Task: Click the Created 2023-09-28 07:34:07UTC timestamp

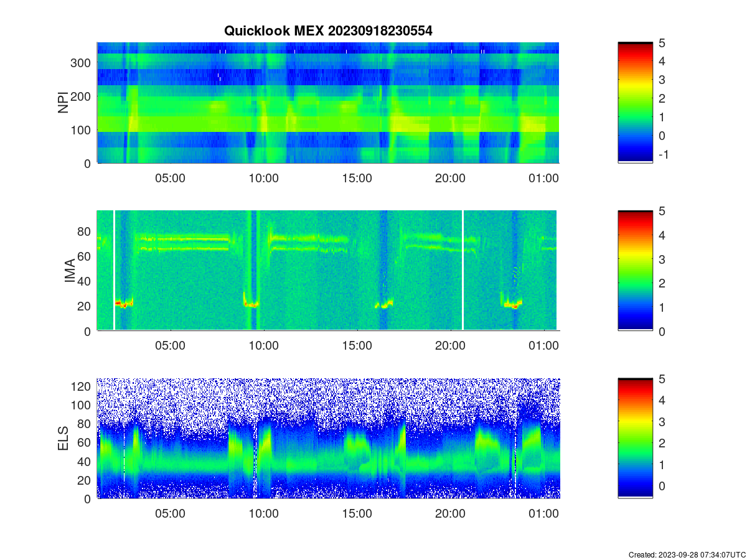Action: (687, 554)
